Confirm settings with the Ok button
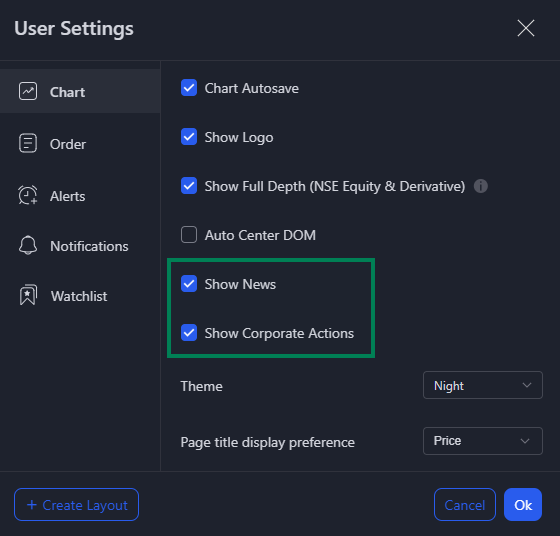 tap(523, 505)
